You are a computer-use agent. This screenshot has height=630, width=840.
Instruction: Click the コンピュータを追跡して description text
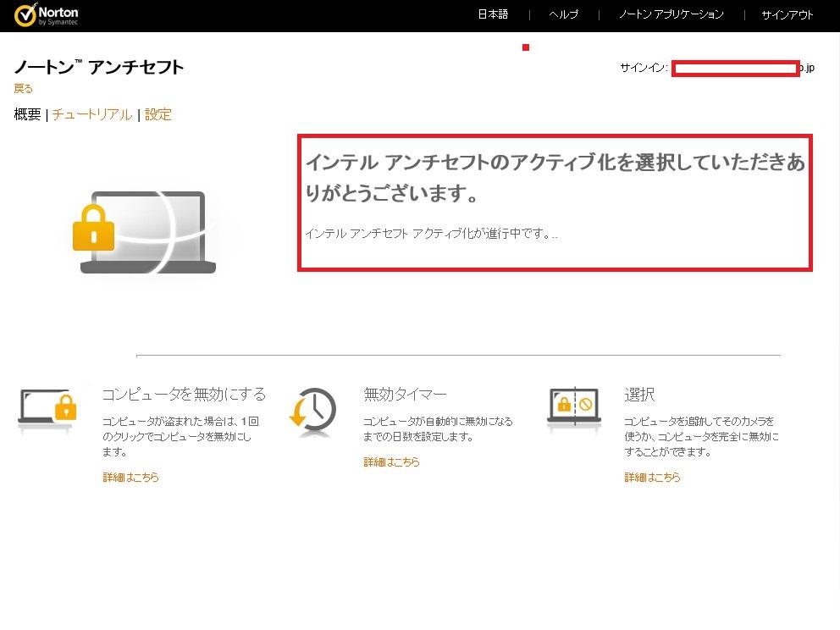pos(701,437)
